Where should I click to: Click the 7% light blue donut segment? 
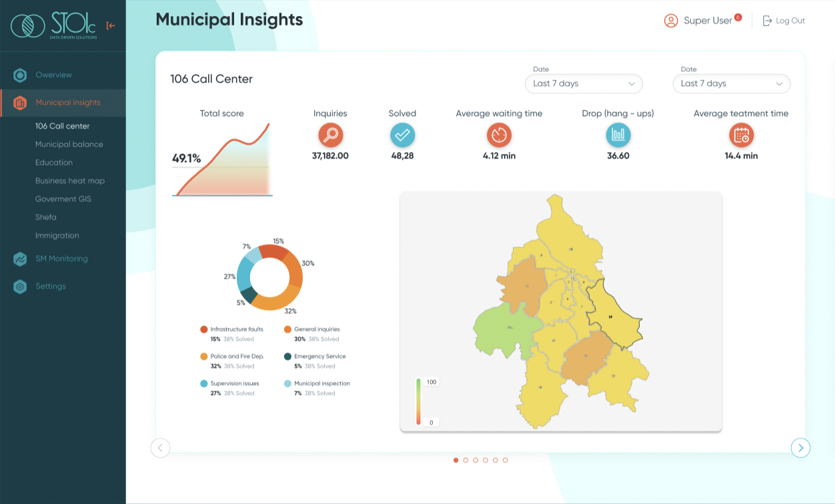(253, 255)
